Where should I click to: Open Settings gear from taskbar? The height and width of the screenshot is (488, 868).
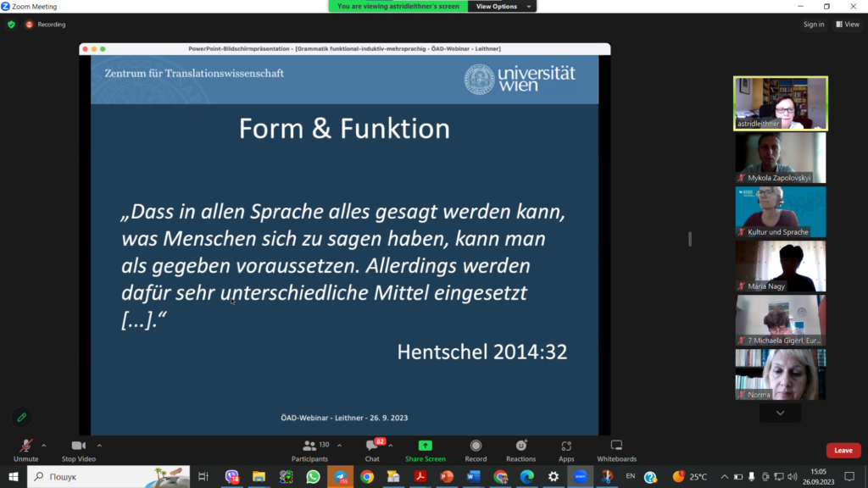click(x=554, y=476)
